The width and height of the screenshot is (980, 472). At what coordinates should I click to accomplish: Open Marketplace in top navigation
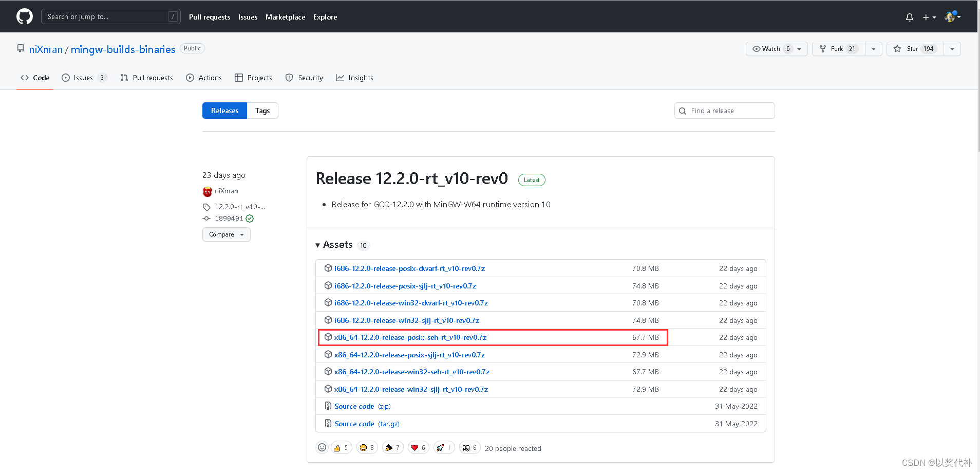(x=285, y=17)
